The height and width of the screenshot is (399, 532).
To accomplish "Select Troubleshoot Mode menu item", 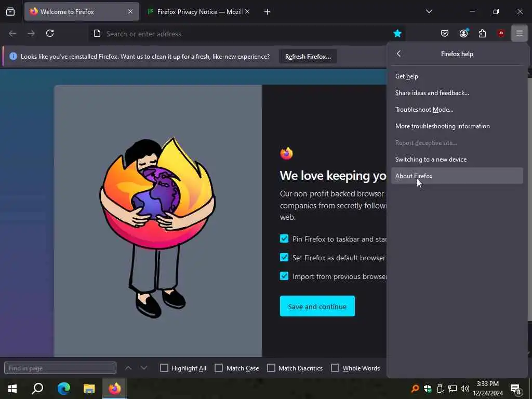I will click(457, 110).
